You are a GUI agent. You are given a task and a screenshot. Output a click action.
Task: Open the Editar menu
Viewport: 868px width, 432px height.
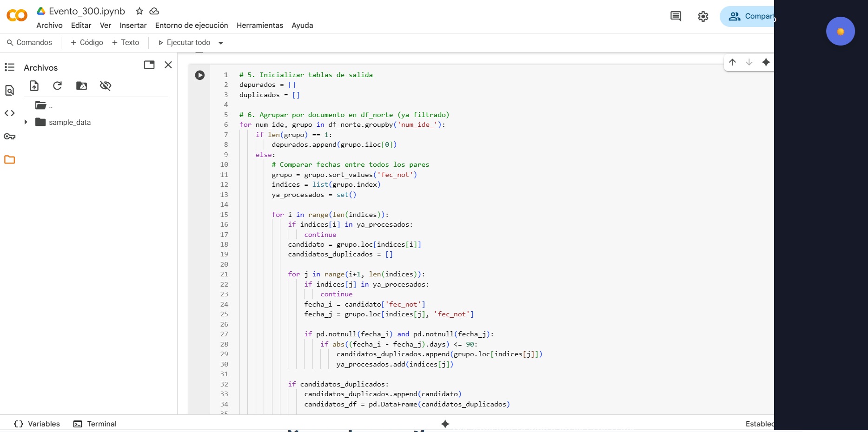(x=81, y=26)
